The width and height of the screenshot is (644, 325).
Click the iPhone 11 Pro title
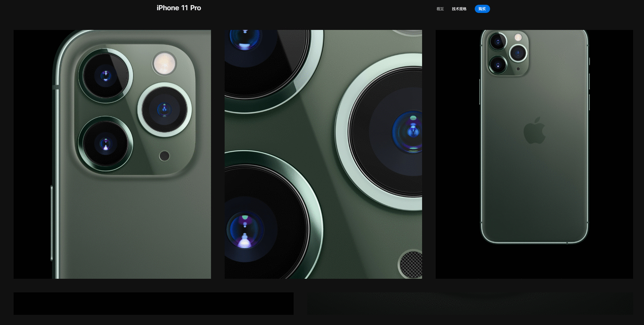coord(179,8)
